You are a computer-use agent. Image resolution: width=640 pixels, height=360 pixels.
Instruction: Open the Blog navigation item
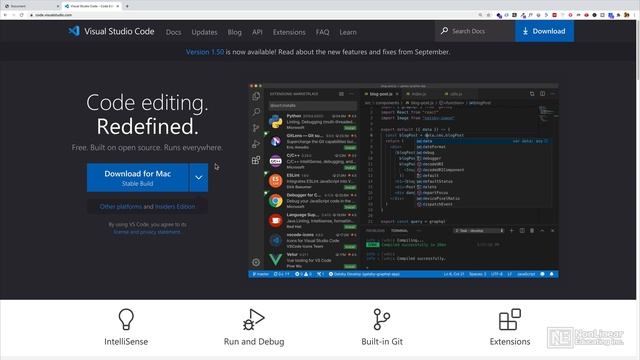[x=235, y=32]
